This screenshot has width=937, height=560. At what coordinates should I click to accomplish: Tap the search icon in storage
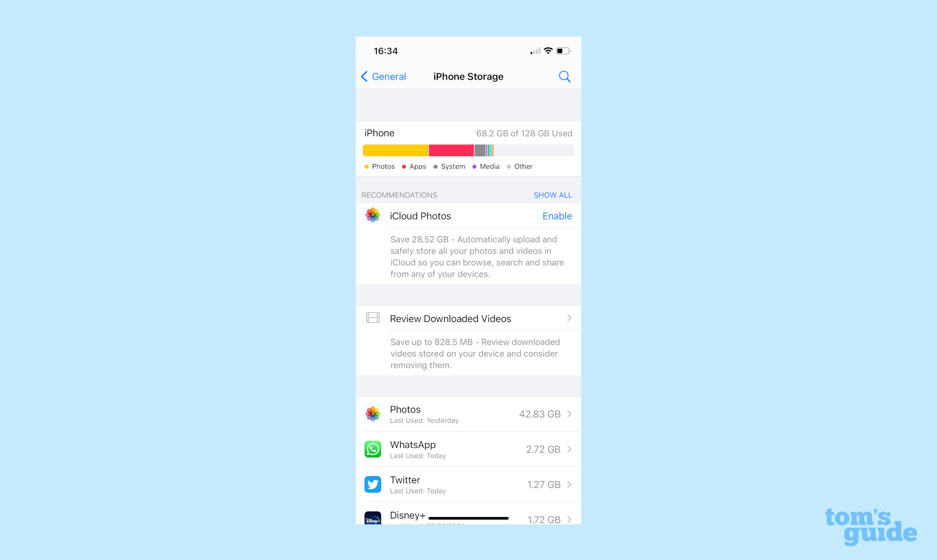[565, 76]
